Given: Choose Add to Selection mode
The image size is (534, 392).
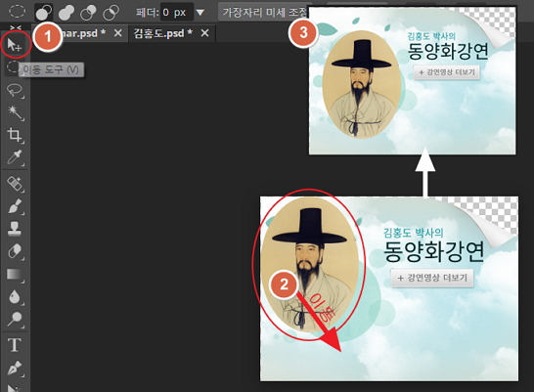Looking at the screenshot, I should pyautogui.click(x=67, y=13).
